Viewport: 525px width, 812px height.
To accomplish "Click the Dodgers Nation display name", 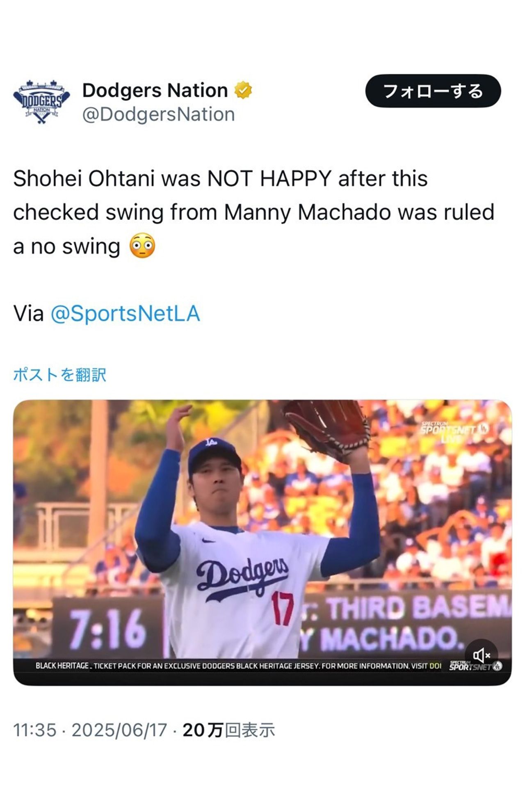I will click(155, 90).
